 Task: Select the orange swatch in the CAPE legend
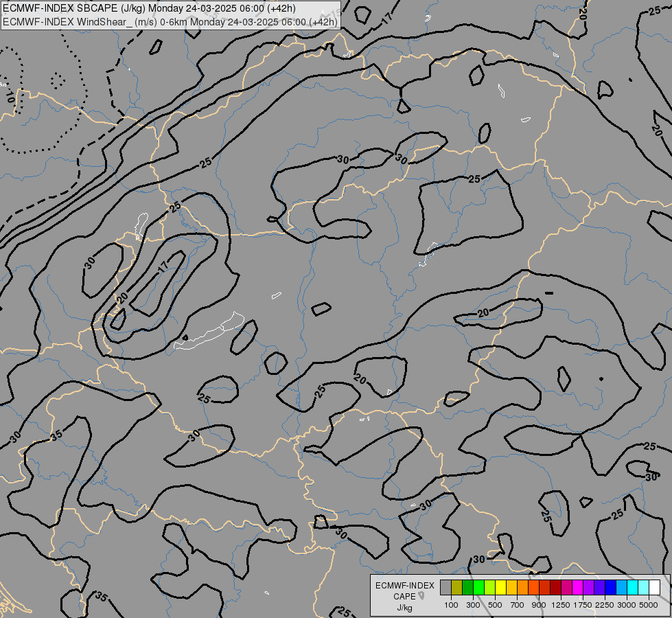point(522,587)
